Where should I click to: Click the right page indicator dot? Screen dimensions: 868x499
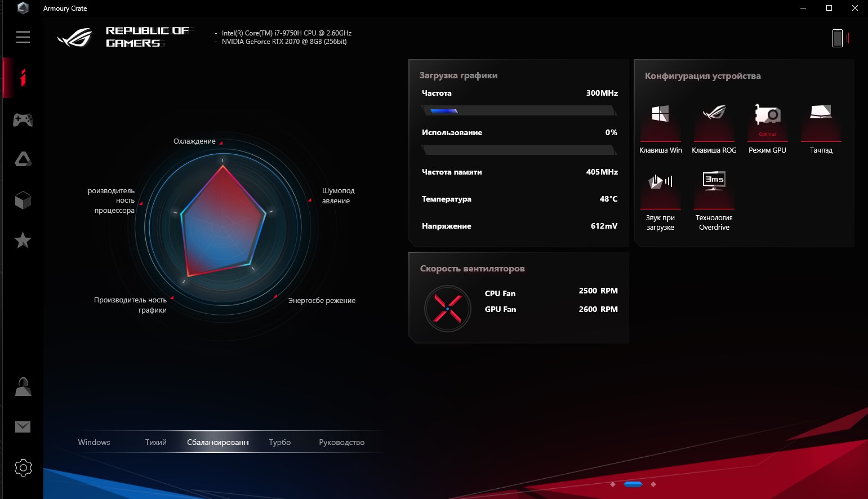653,484
